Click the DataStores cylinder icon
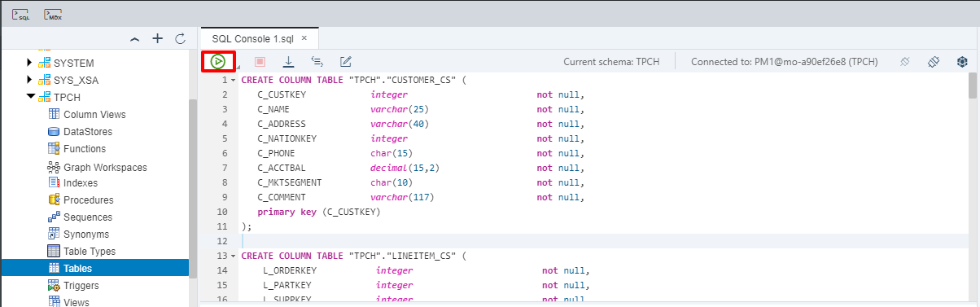The height and width of the screenshot is (307, 980). 54,131
